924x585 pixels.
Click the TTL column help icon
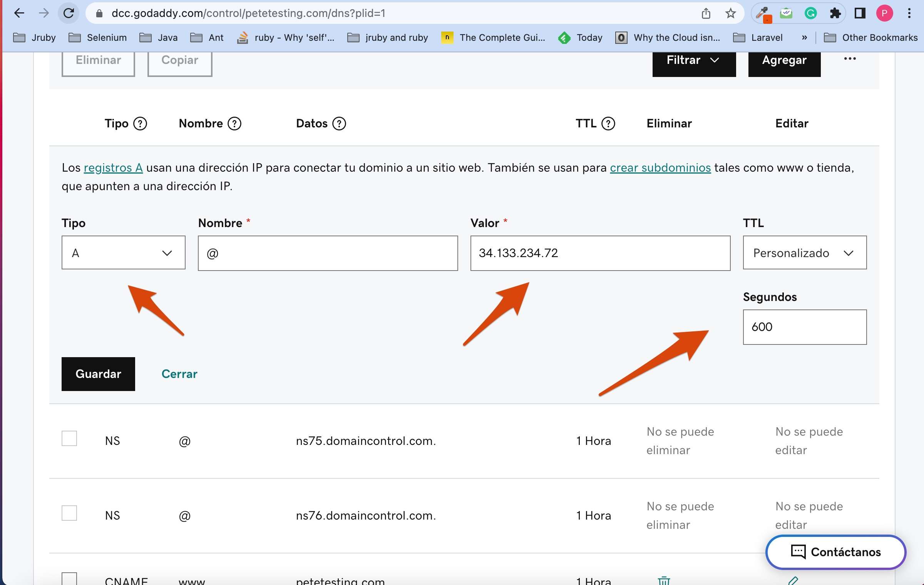(608, 124)
